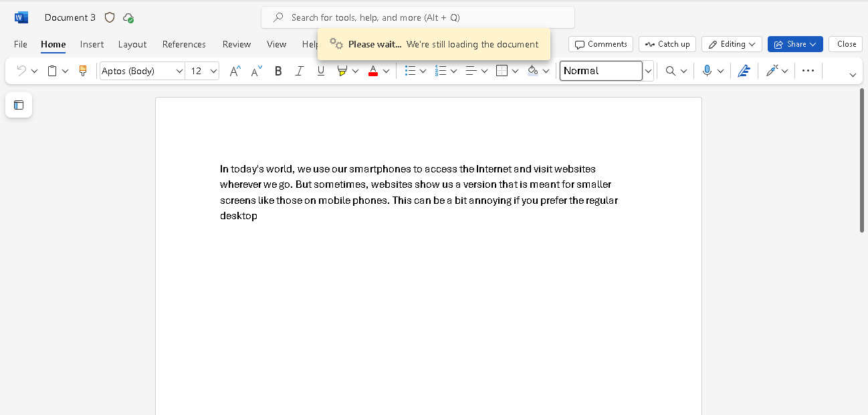The height and width of the screenshot is (415, 868).
Task: Apply bold formatting
Action: (278, 70)
